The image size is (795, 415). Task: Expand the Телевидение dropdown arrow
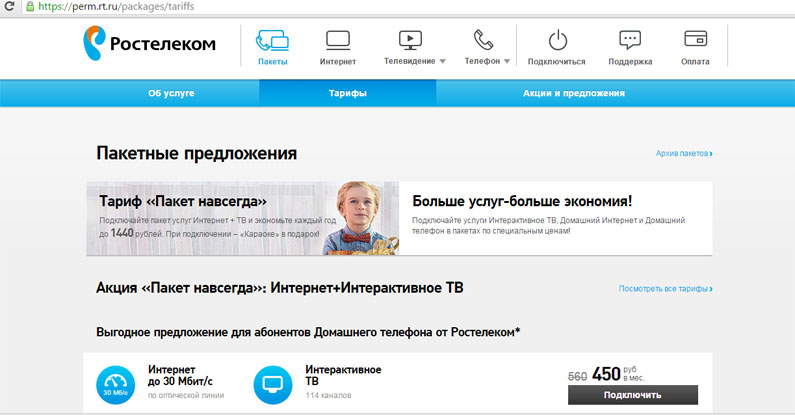click(443, 61)
